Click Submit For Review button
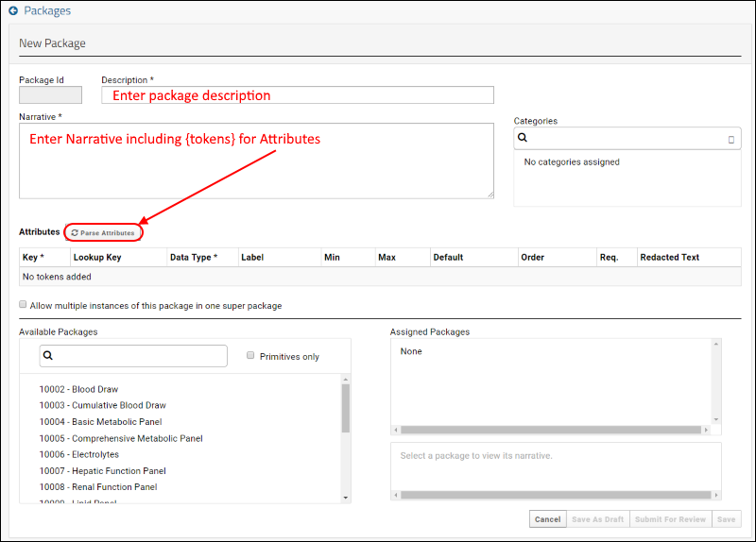 click(669, 519)
